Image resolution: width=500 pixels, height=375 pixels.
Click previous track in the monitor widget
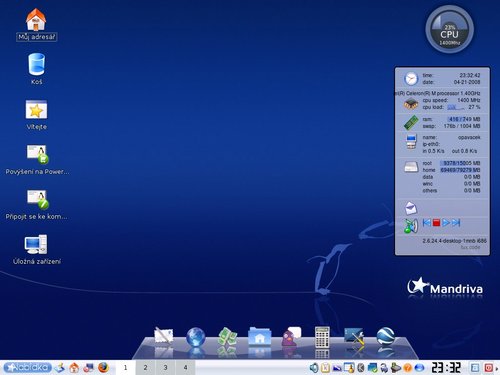pos(426,223)
